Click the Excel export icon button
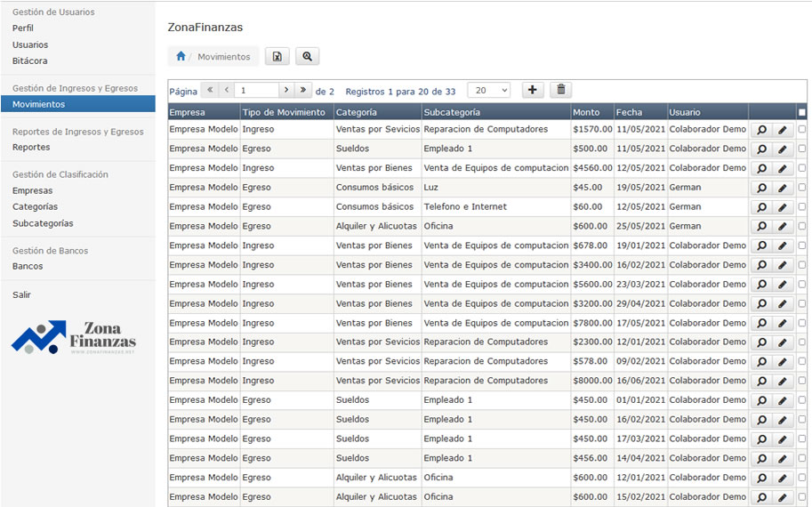The height and width of the screenshot is (507, 812). pyautogui.click(x=277, y=56)
